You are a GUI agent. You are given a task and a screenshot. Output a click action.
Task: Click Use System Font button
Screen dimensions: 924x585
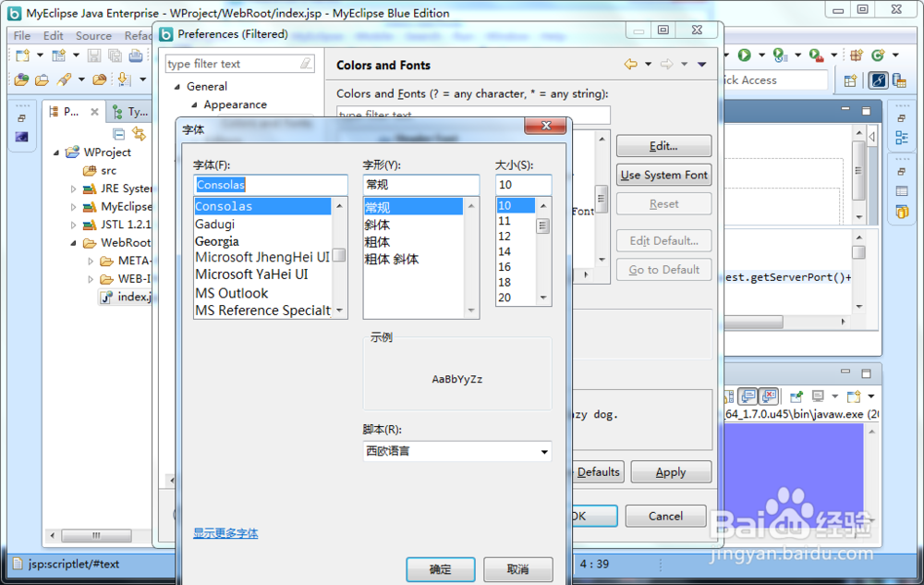point(663,175)
